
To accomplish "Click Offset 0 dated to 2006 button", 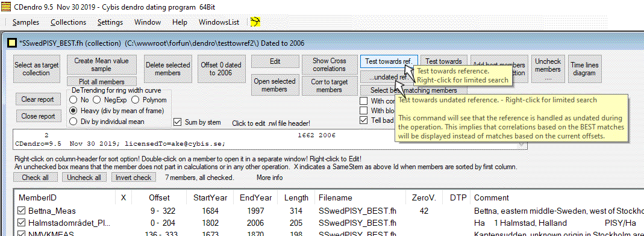I will [x=221, y=69].
